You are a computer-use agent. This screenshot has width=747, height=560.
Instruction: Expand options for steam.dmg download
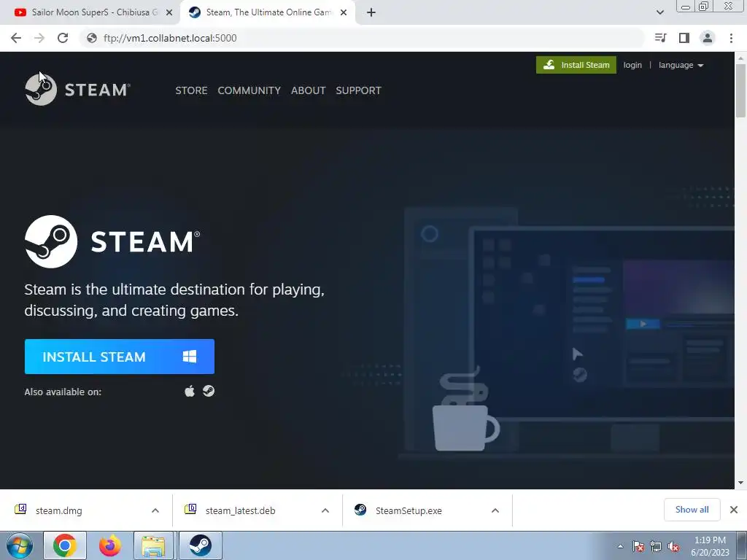pos(155,510)
